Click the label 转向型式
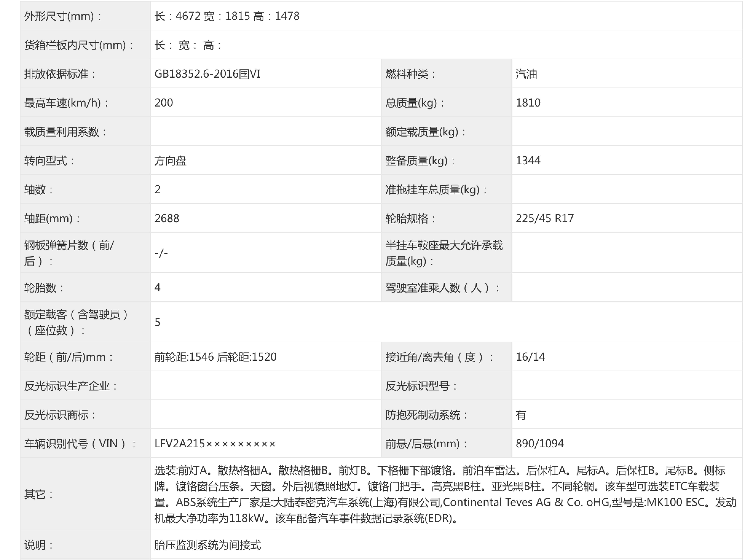The image size is (753, 560). point(49,161)
